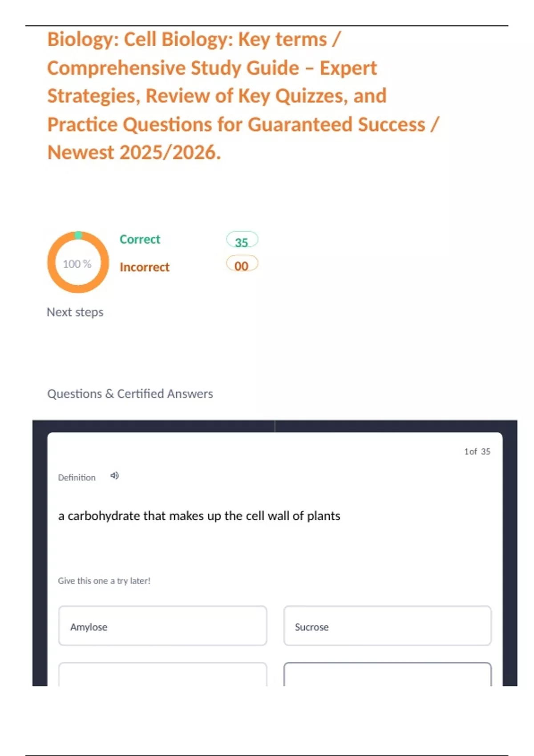Open the Next steps link
The height and width of the screenshot is (756, 534).
75,312
